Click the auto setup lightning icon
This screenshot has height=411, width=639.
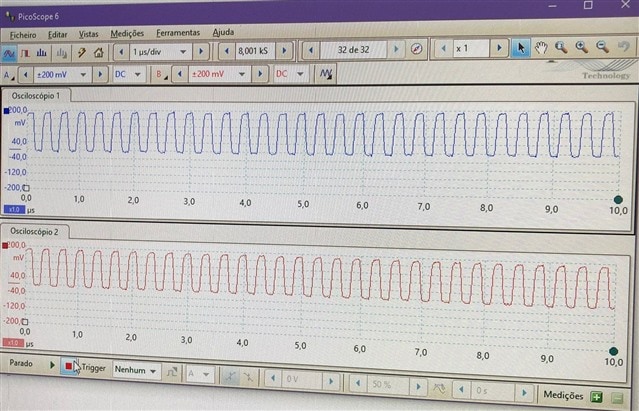82,53
